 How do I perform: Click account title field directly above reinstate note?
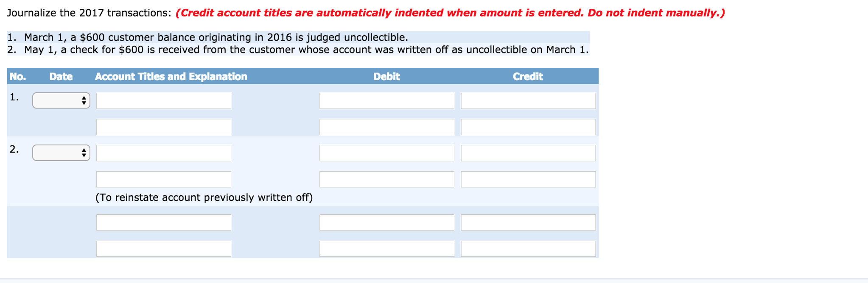(164, 179)
